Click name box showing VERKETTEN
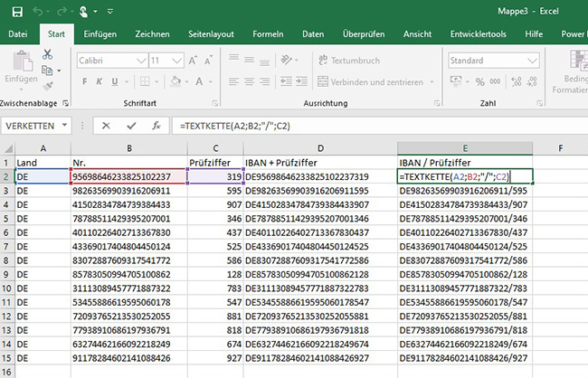 click(30, 126)
